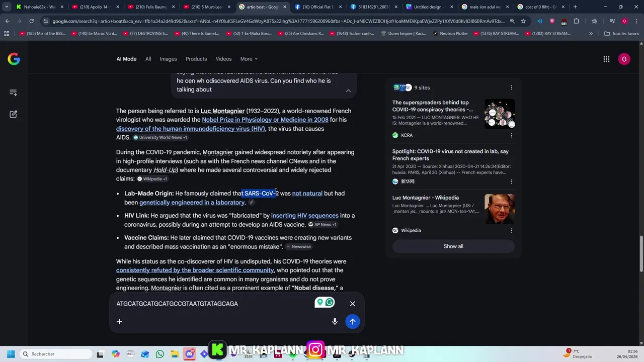
Task: Open the 'Spotlight: COVID-19 virus not created' article
Action: [450, 155]
